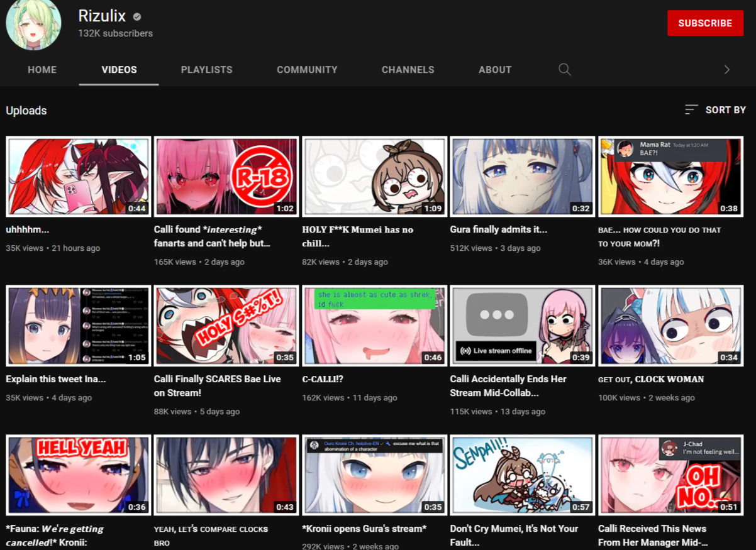The image size is (756, 550).
Task: Click 'GET OUT, CLOCK WOMAN' title
Action: coord(651,379)
